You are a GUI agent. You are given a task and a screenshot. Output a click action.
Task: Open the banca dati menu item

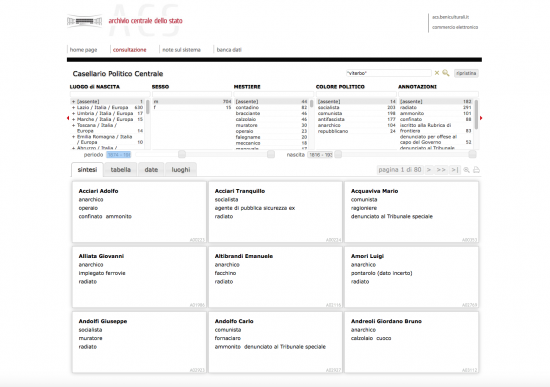tap(229, 50)
